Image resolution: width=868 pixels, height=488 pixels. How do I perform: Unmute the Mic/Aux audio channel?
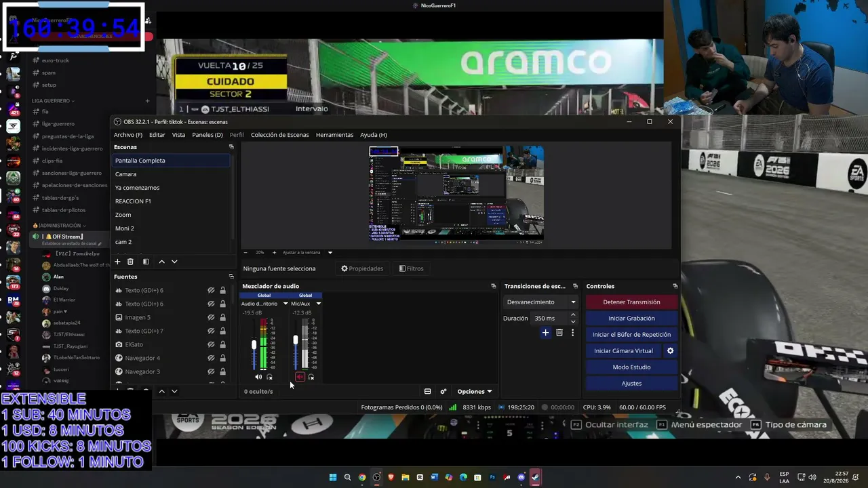[300, 377]
